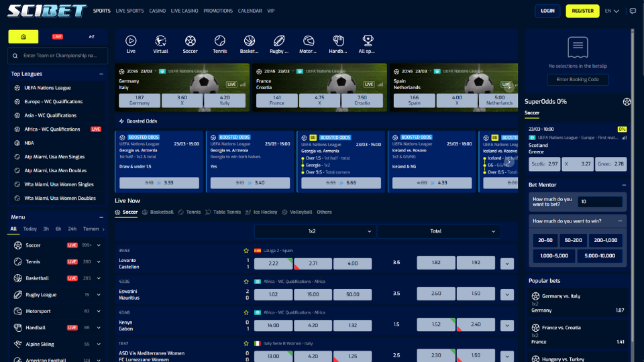The width and height of the screenshot is (644, 362).
Task: Expand the Soccer menu row
Action: (99, 245)
